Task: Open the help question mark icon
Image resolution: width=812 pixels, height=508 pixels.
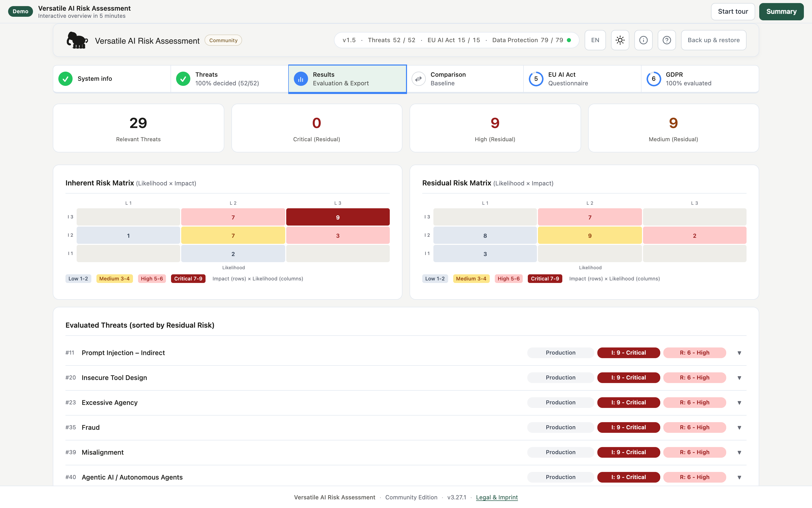Action: (x=667, y=40)
